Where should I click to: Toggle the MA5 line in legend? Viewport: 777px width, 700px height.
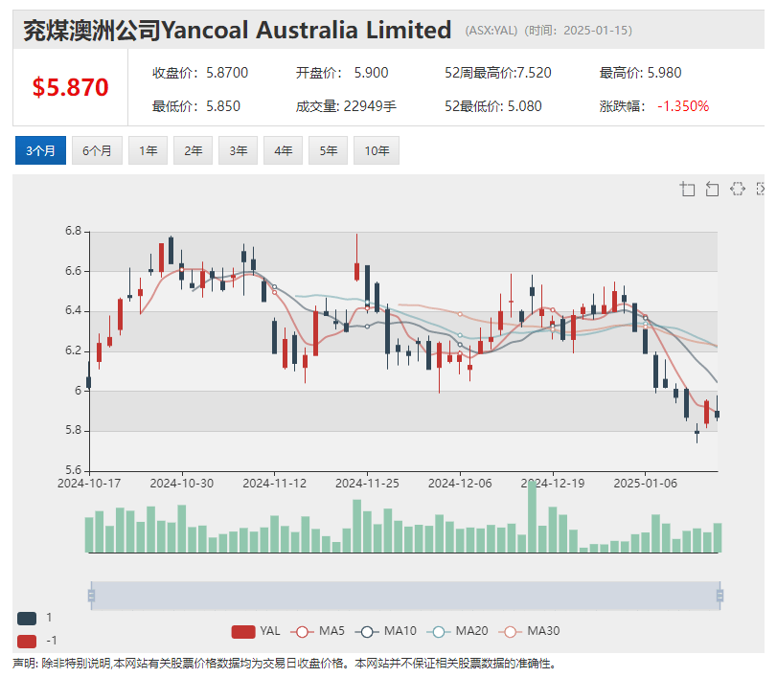(x=318, y=631)
